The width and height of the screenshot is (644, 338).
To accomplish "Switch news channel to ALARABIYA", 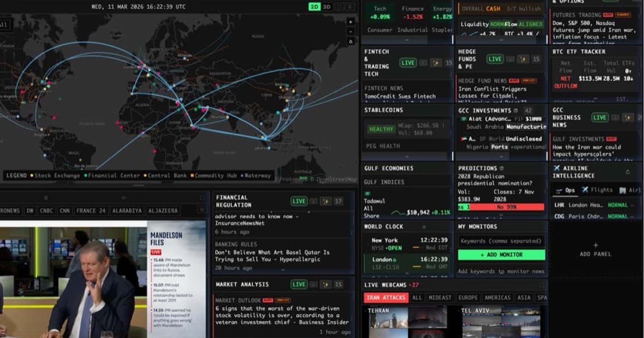I will point(127,211).
